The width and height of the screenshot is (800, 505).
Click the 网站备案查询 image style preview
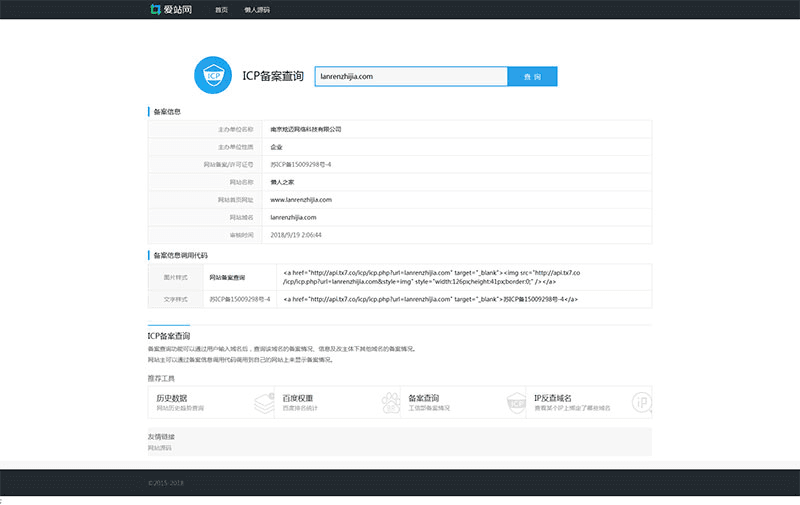pyautogui.click(x=227, y=277)
